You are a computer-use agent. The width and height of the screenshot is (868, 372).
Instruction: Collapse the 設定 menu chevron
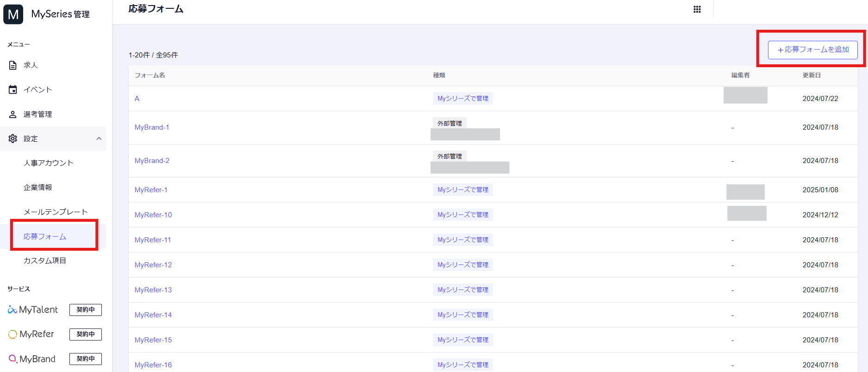(x=99, y=139)
